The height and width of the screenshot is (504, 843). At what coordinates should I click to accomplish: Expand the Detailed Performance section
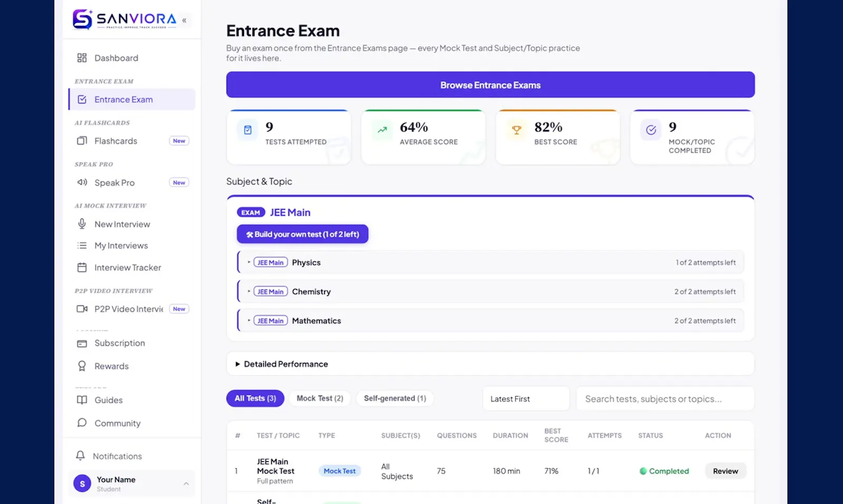[x=491, y=364]
